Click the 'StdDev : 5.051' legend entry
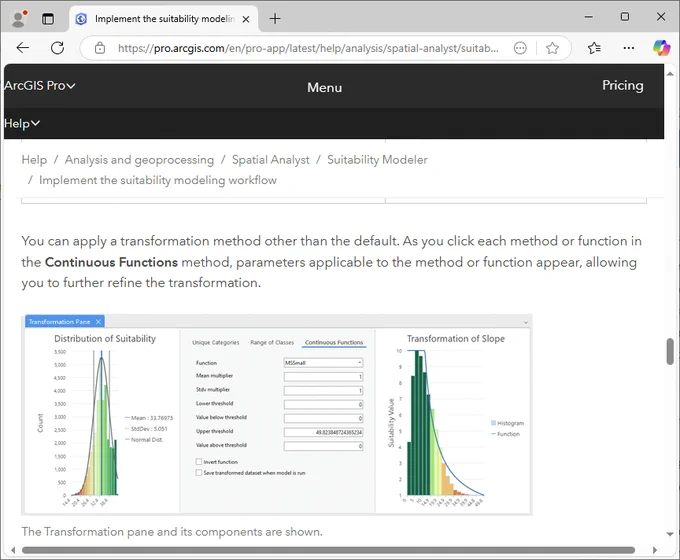This screenshot has width=680, height=560. [149, 429]
